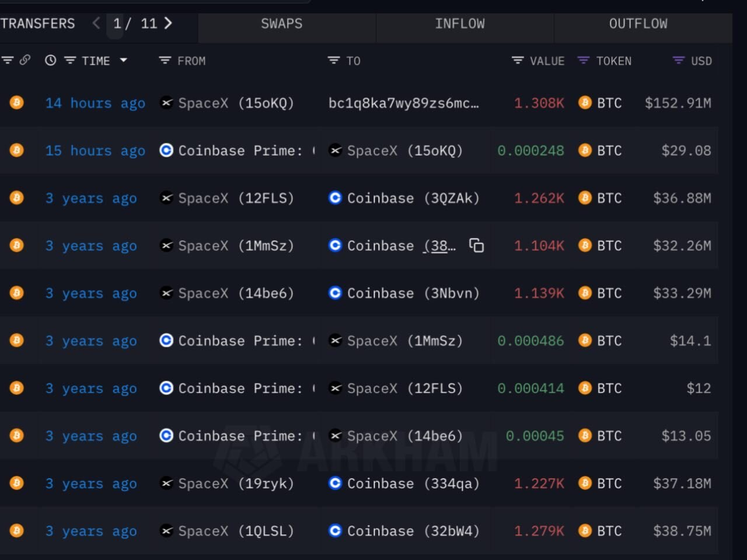The height and width of the screenshot is (560, 747).
Task: Open the USD column filter
Action: (x=678, y=60)
